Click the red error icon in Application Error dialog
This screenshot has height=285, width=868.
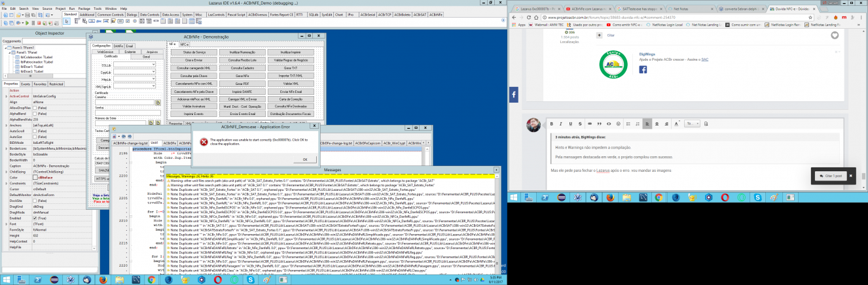[204, 141]
